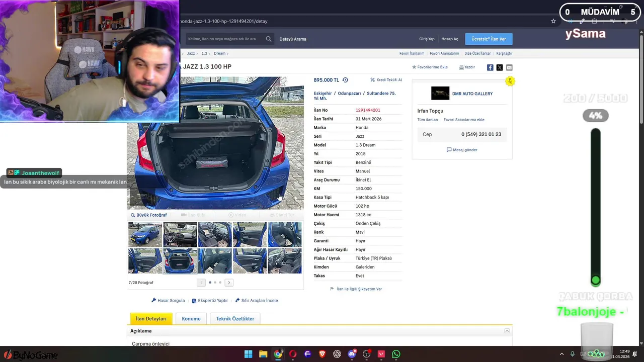
Task: Select the first blue car exterior thumbnail
Action: click(x=145, y=234)
